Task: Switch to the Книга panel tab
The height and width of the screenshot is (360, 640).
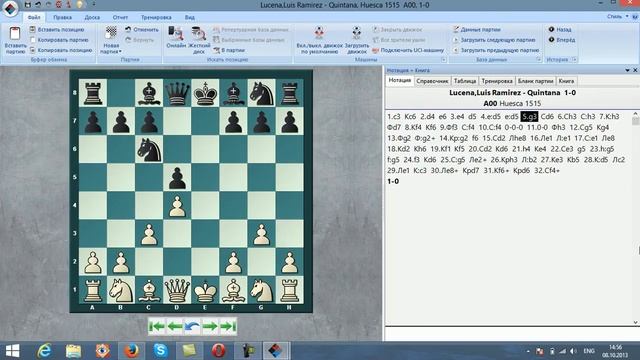Action: [566, 81]
